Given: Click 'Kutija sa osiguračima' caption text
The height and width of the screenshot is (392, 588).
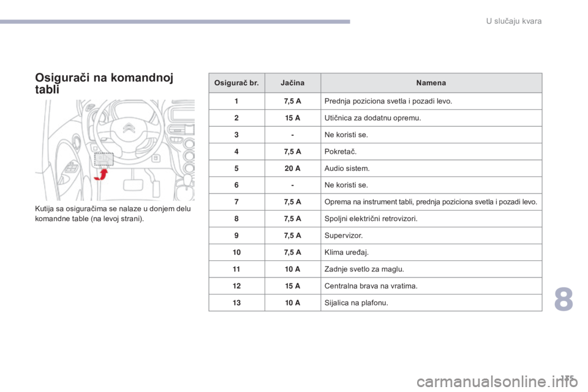Looking at the screenshot, I should pyautogui.click(x=113, y=213).
